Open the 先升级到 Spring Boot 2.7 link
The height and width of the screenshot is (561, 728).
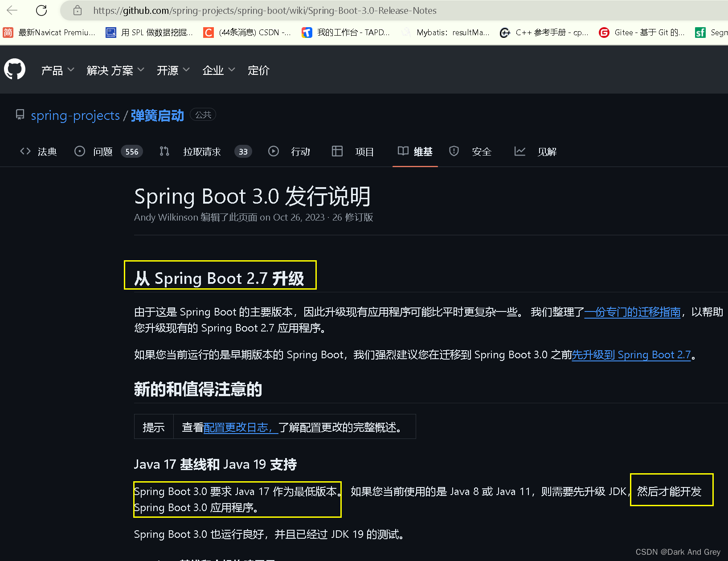point(631,355)
